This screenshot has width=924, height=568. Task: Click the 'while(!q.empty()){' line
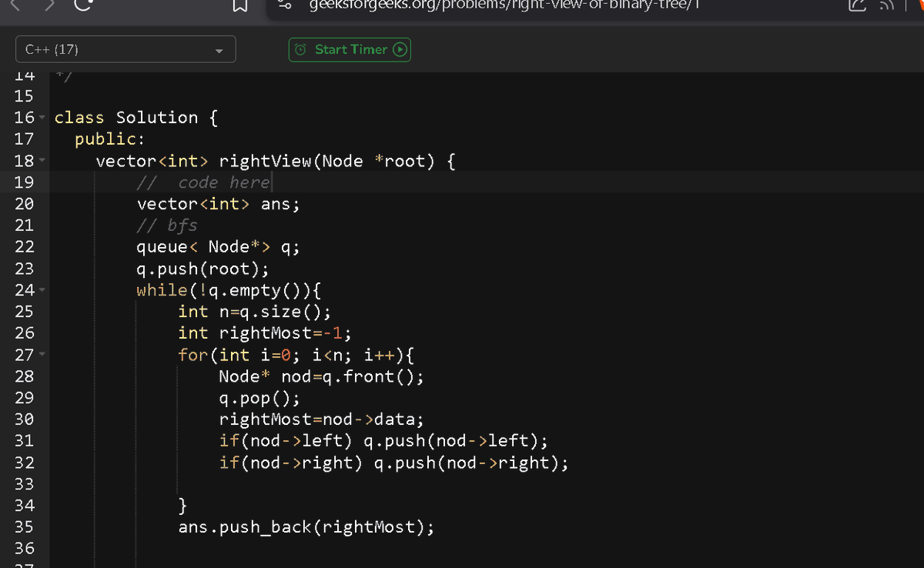[229, 290]
